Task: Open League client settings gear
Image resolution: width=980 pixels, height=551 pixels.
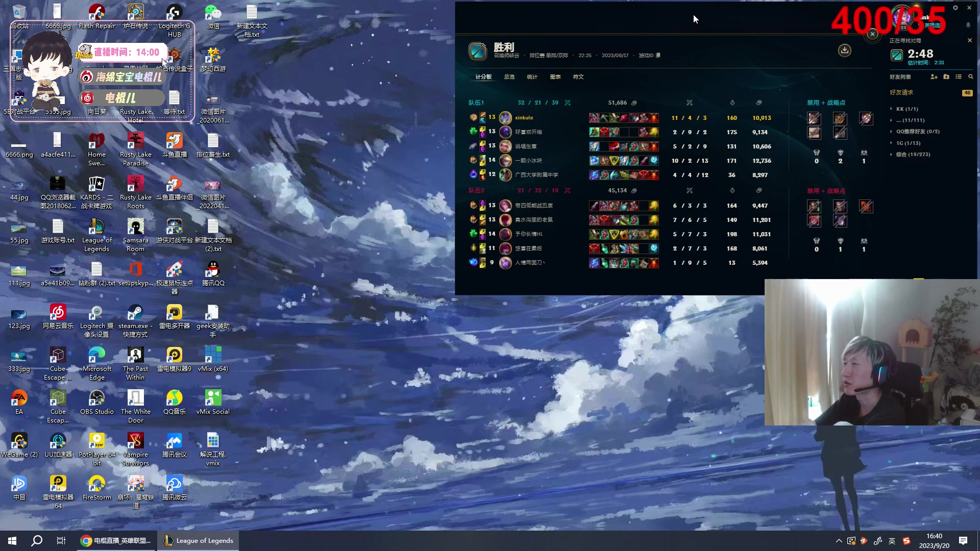Action: 955,8
